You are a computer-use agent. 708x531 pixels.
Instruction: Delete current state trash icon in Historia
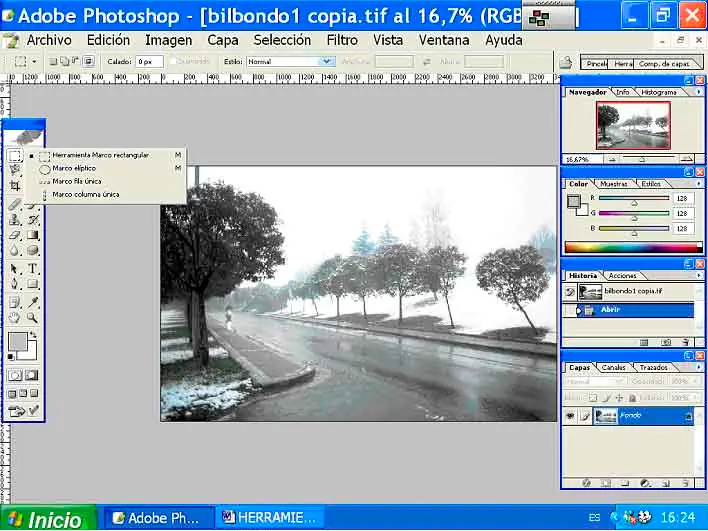click(686, 343)
